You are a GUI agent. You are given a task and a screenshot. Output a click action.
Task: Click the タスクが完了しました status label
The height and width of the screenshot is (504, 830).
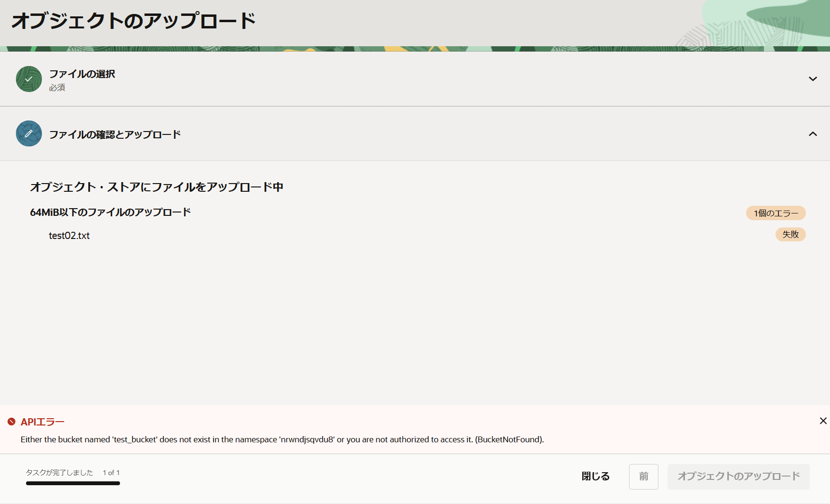59,473
